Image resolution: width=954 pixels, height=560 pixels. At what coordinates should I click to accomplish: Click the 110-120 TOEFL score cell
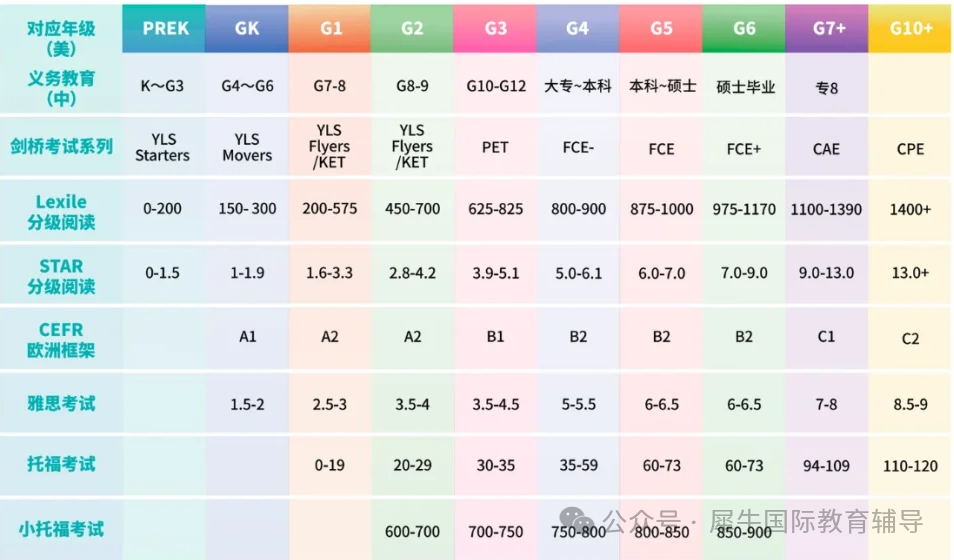tap(910, 466)
